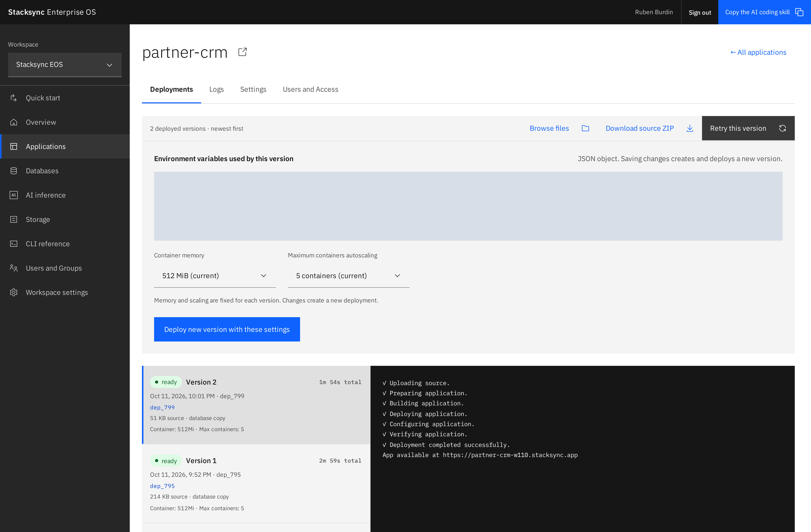Click the AI inference sidebar label
This screenshot has height=532, width=811.
tap(46, 195)
